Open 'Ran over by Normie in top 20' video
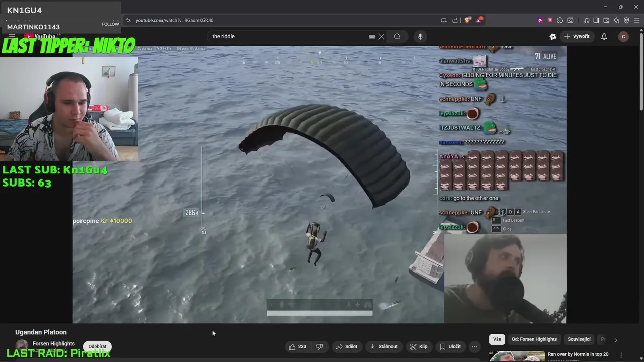This screenshot has width=644, height=362. [x=578, y=354]
